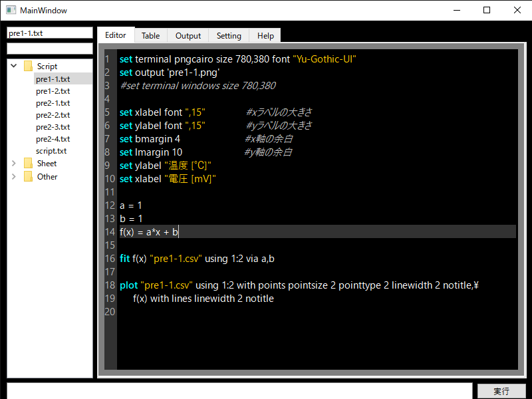
Task: Click line 14 containing f(x) = a*x + b
Action: 148,231
